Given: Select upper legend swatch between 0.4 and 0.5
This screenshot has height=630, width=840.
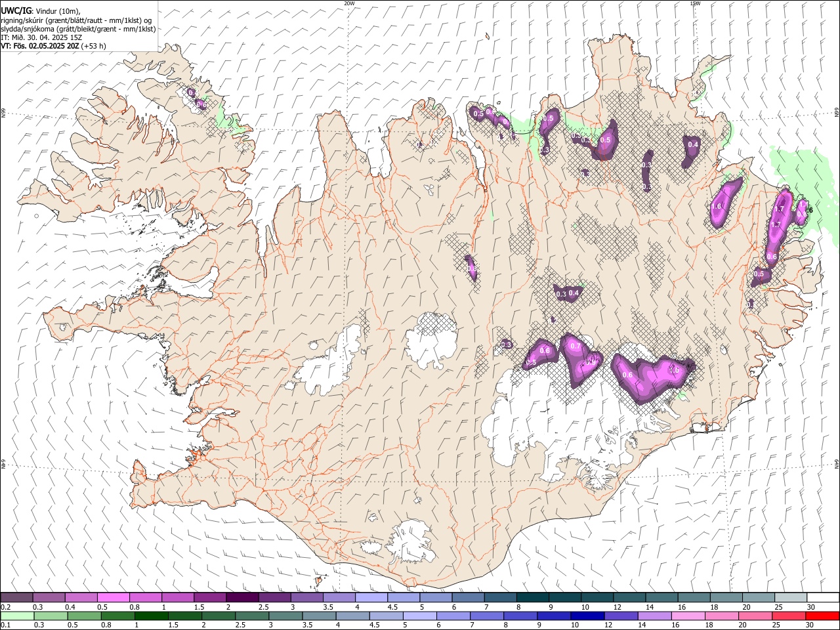Looking at the screenshot, I should [x=81, y=598].
